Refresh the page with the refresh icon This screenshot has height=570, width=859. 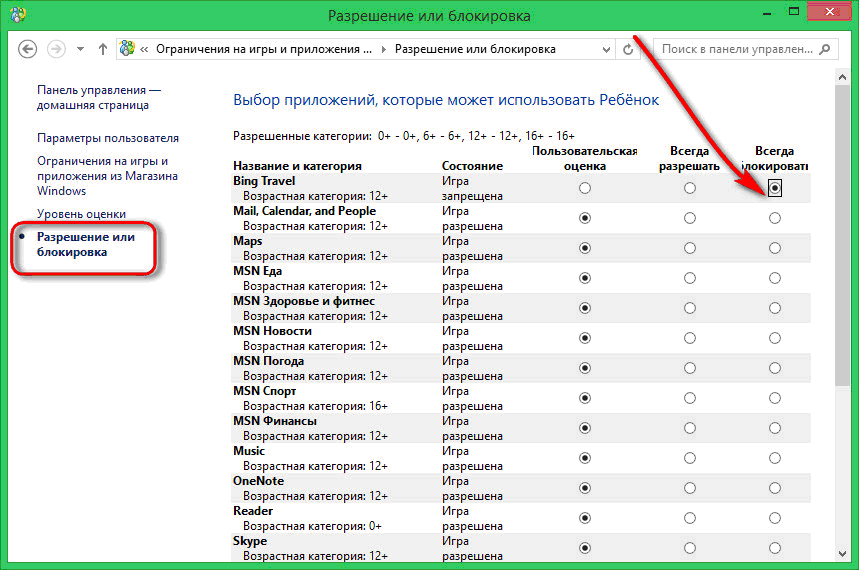pos(628,49)
